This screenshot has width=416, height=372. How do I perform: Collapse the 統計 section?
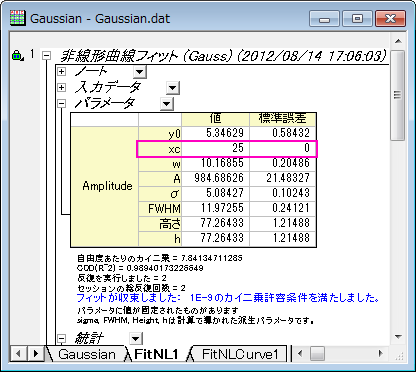point(61,339)
